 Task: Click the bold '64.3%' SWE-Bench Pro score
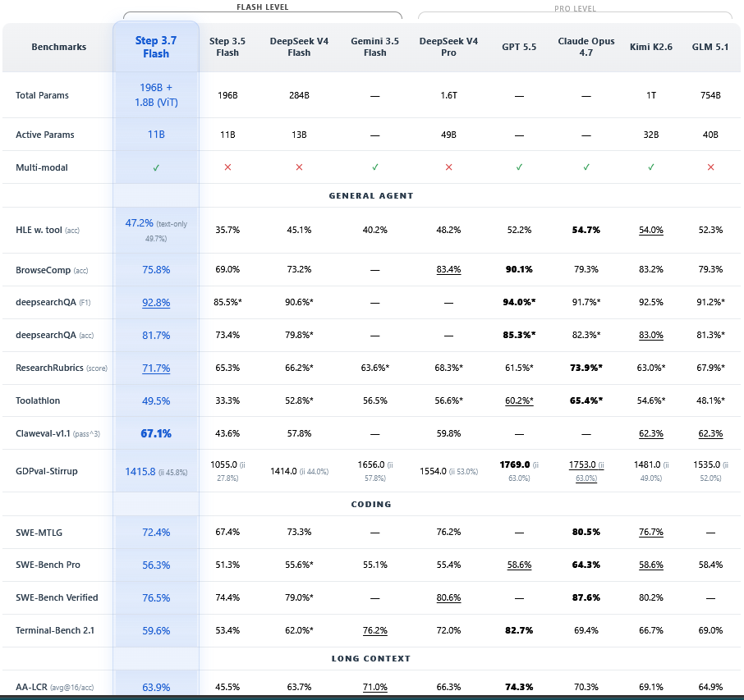[x=586, y=565]
